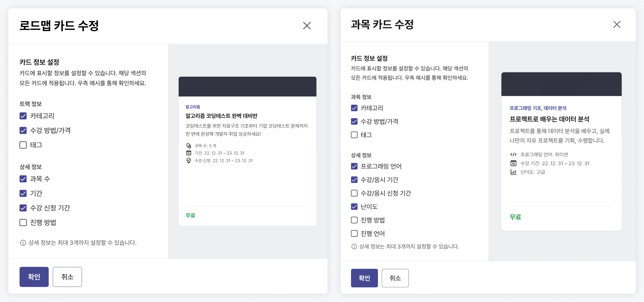
Task: Check the 수강/응시 신청 기간 option
Action: [354, 193]
